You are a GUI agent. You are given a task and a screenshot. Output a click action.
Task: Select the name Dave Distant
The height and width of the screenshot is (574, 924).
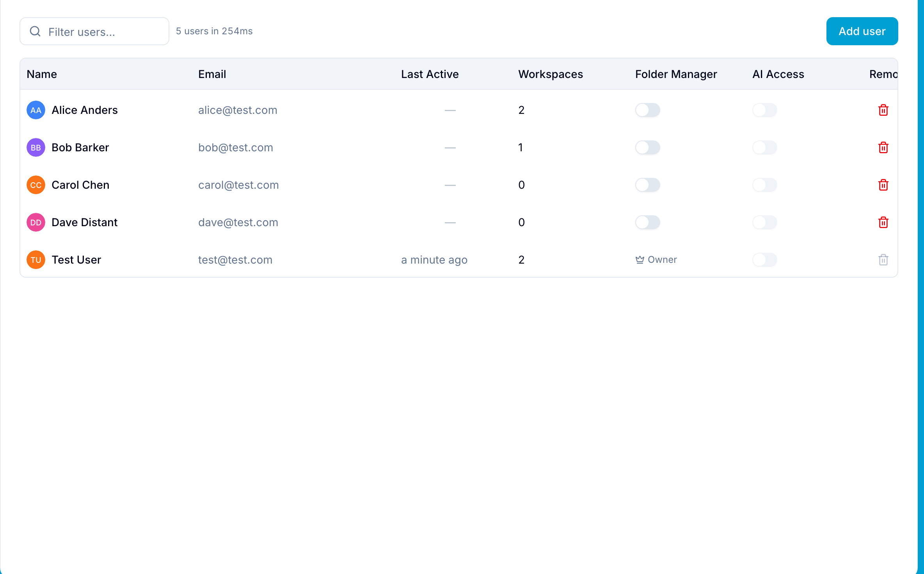coord(85,222)
